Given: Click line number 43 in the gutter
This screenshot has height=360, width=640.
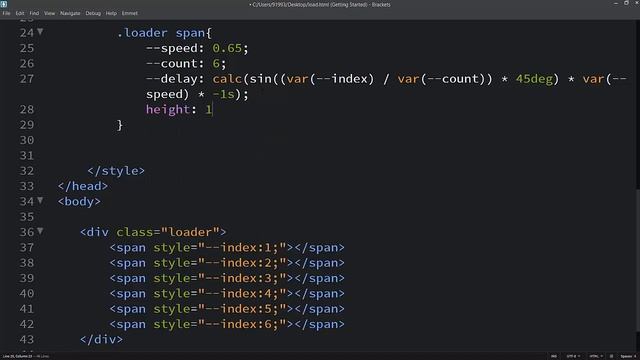Looking at the screenshot, I should coord(27,339).
